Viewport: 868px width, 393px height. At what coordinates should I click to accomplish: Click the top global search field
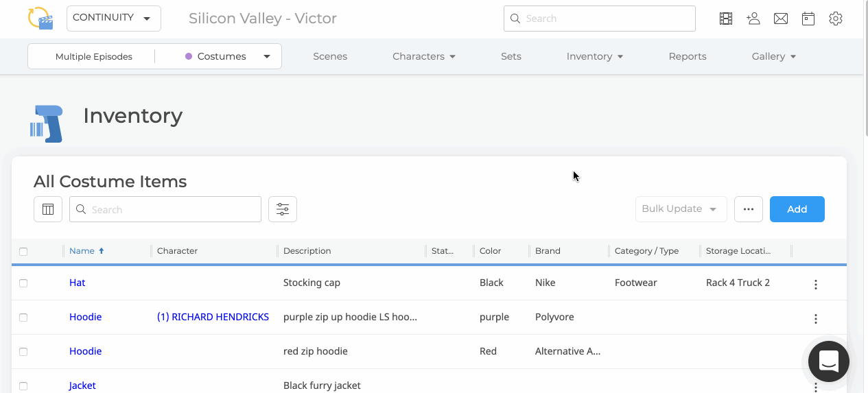coord(600,19)
